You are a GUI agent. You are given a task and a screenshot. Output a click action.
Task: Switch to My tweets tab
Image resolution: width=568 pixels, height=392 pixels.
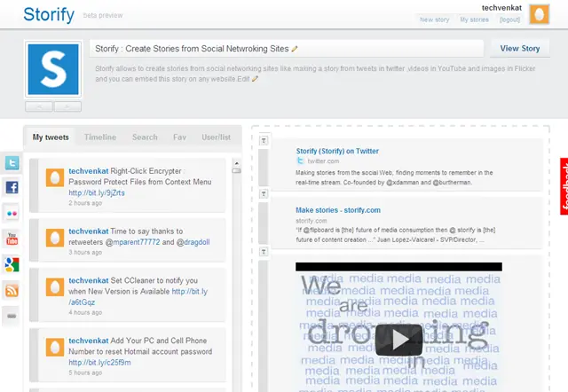(51, 137)
